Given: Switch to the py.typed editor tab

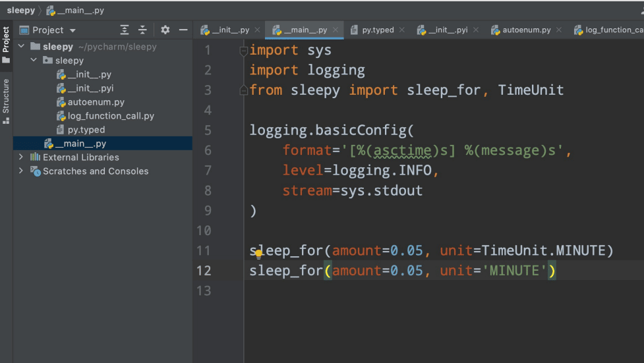Looking at the screenshot, I should [x=378, y=30].
